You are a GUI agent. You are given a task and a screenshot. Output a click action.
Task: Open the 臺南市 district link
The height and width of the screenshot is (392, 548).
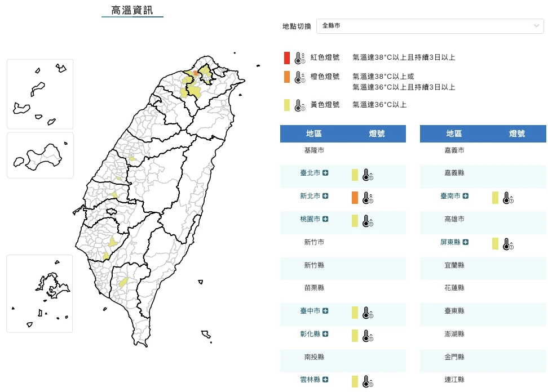click(450, 196)
